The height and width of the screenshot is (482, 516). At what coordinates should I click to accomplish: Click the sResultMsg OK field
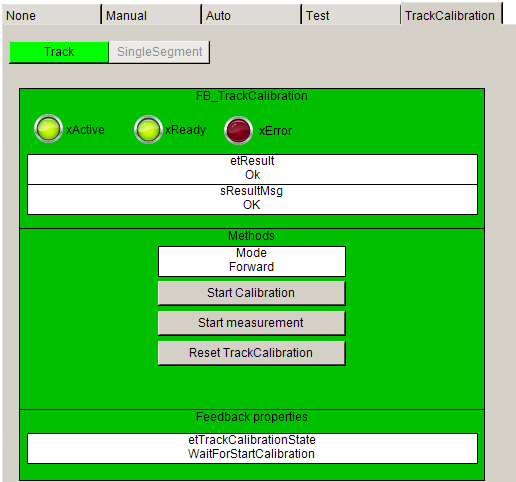point(252,199)
